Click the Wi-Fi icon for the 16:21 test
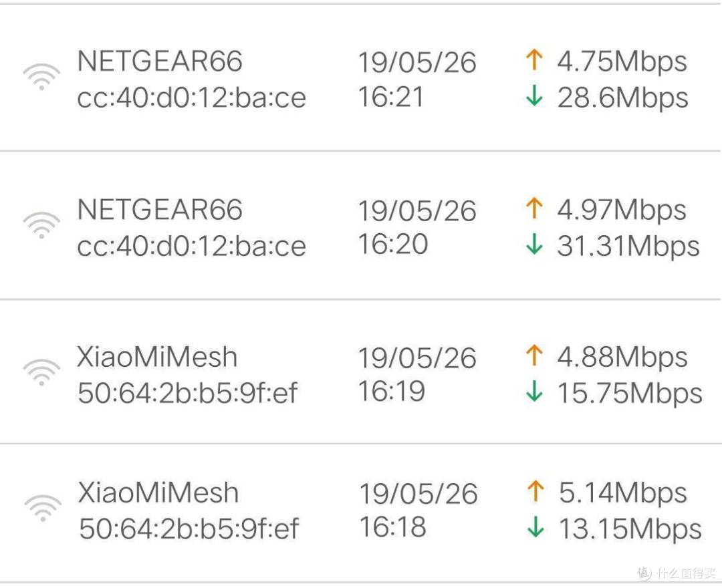 click(41, 77)
